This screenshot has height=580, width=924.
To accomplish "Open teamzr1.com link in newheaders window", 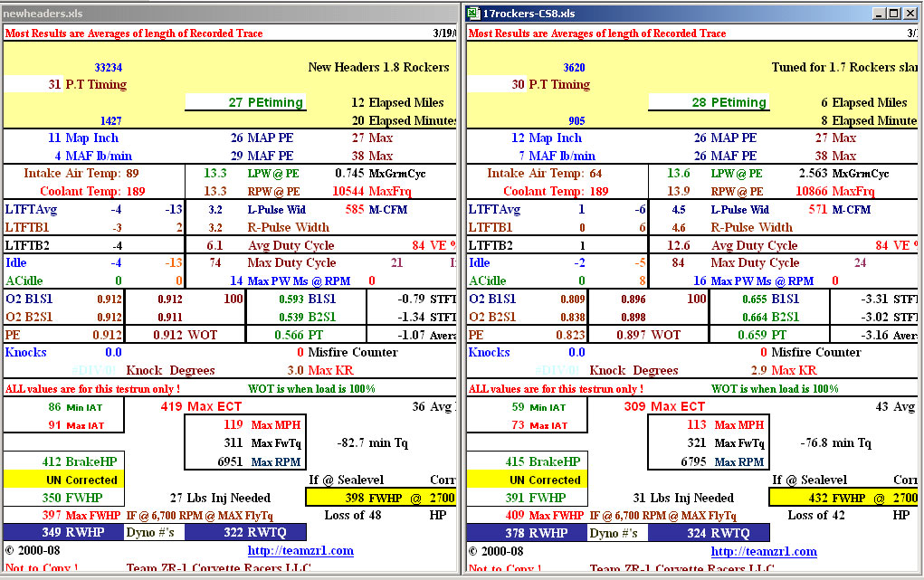I will pos(300,551).
